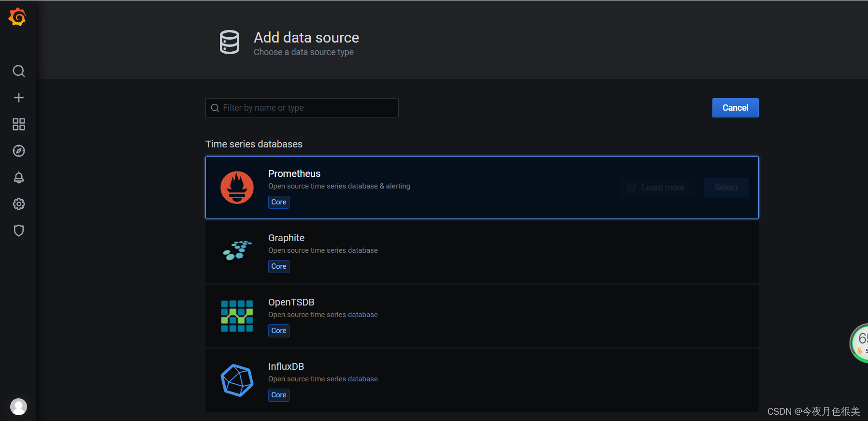Click the 'Time series databases' heading

point(254,144)
